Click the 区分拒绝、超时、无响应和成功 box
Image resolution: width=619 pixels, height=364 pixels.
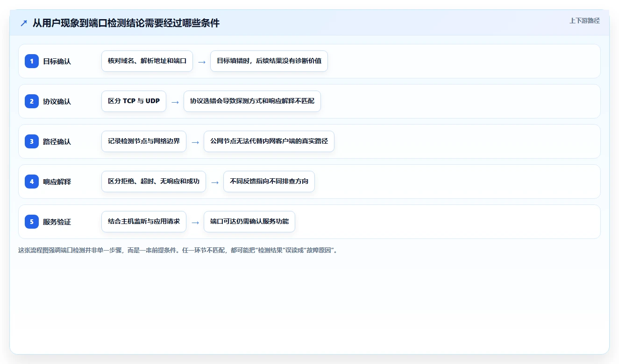[x=154, y=182]
